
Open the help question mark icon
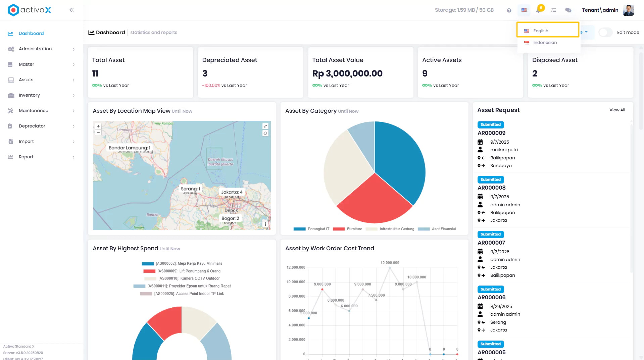pyautogui.click(x=509, y=10)
